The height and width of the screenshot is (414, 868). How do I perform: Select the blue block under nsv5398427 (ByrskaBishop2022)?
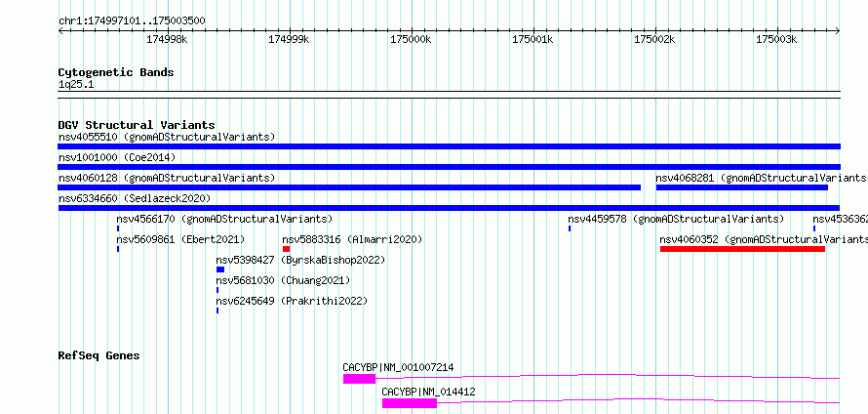pos(220,269)
